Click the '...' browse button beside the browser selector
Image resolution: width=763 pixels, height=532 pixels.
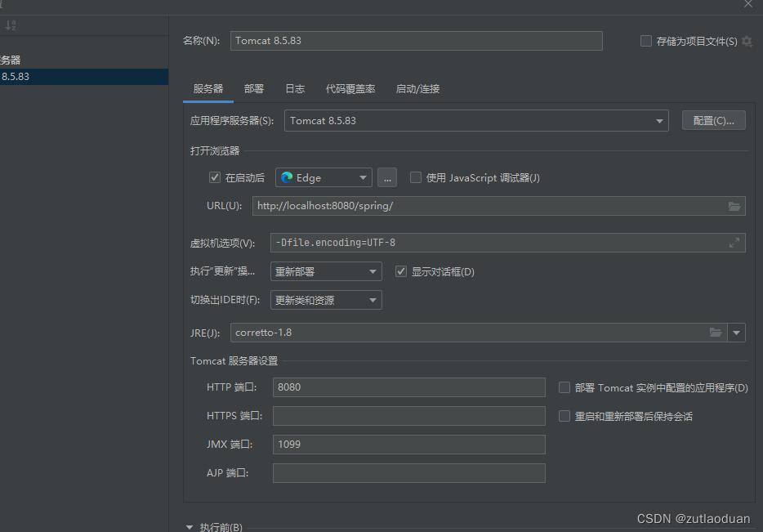(386, 177)
